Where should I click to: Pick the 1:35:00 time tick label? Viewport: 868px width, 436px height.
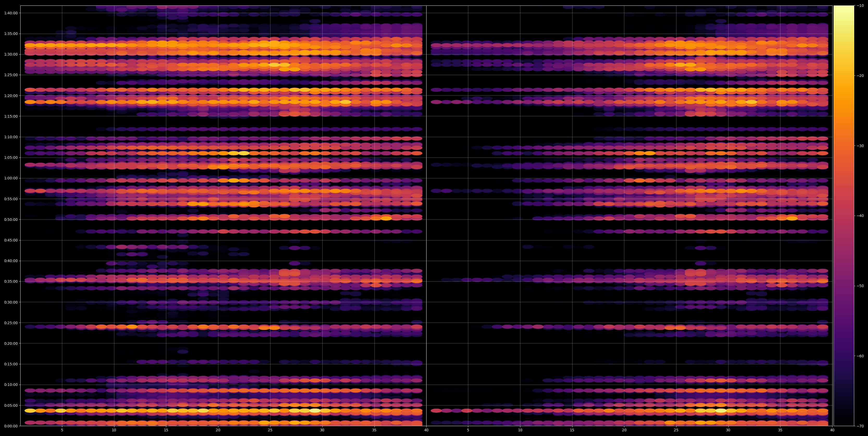(11, 34)
